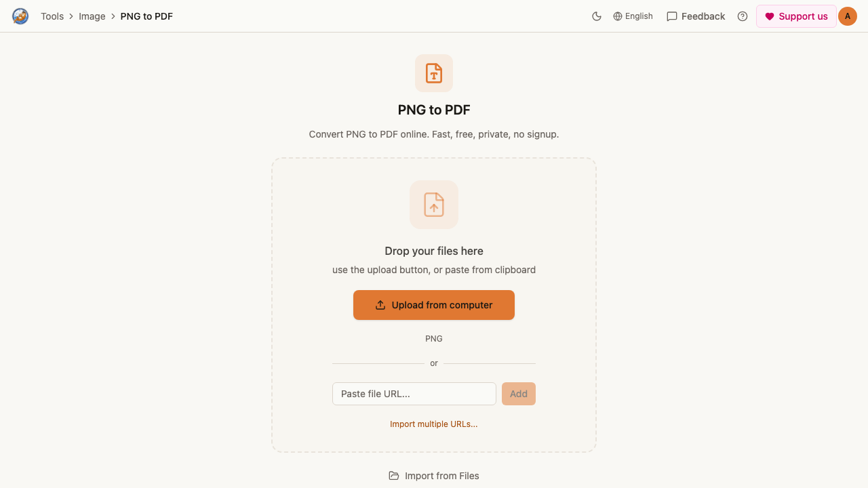Open the English language selector
This screenshot has width=868, height=488.
coord(633,16)
